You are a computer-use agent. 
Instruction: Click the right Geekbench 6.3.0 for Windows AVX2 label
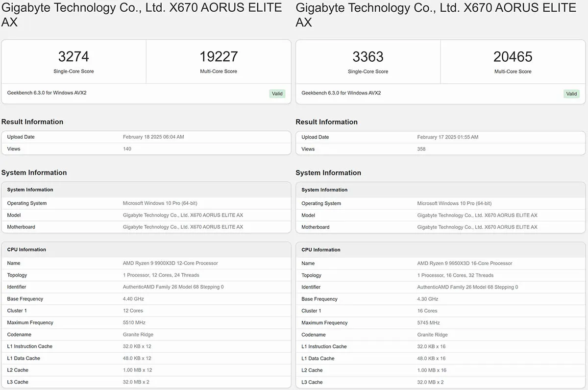(342, 93)
